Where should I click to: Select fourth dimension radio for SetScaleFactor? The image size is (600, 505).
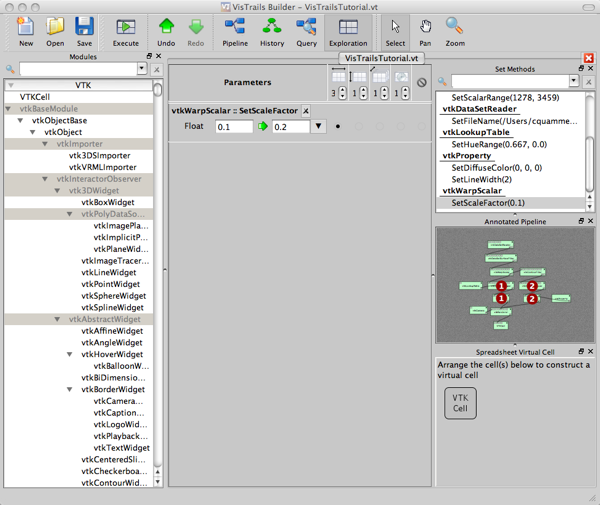[401, 126]
